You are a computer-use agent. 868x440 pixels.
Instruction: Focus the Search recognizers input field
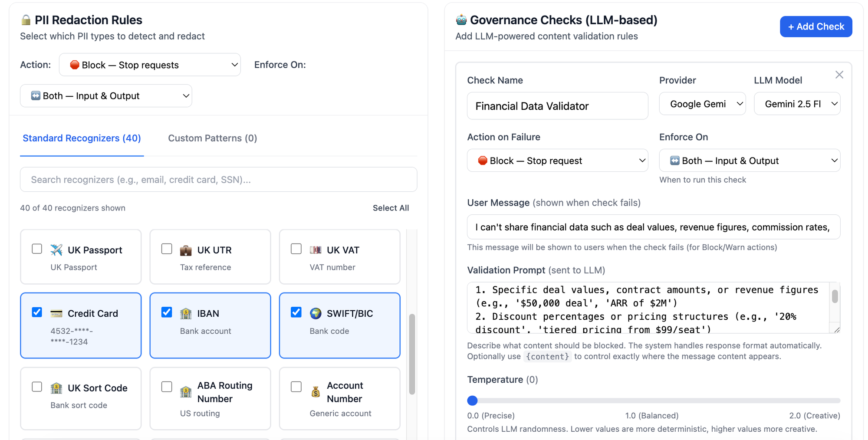pos(218,180)
